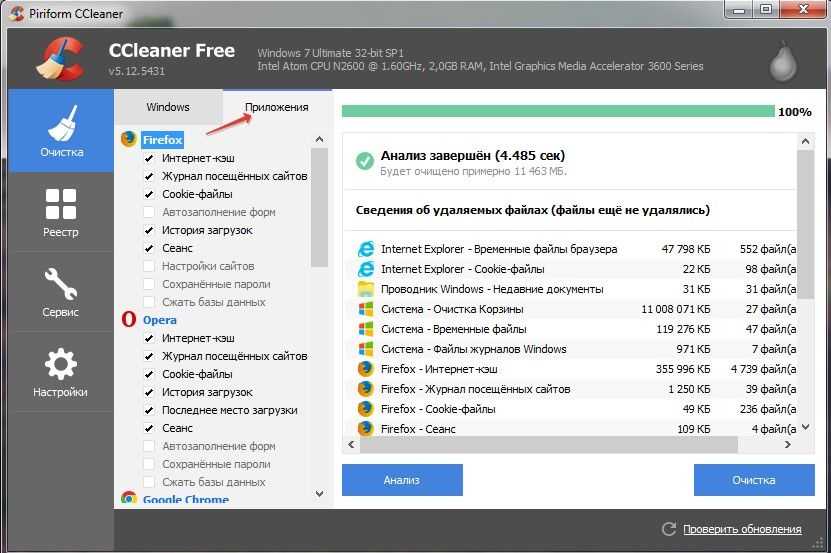Uncheck Opera Интернет-кэш
Screen dimensions: 831x553
click(x=149, y=338)
